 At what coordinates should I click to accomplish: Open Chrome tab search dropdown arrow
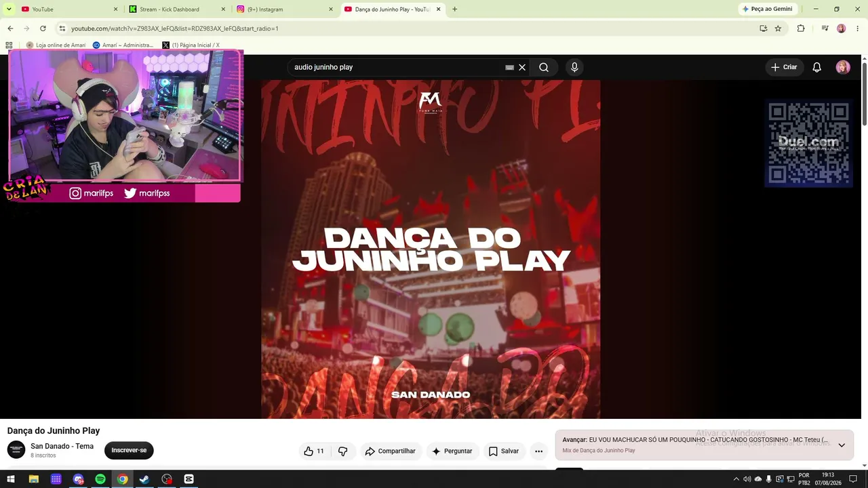(x=9, y=9)
